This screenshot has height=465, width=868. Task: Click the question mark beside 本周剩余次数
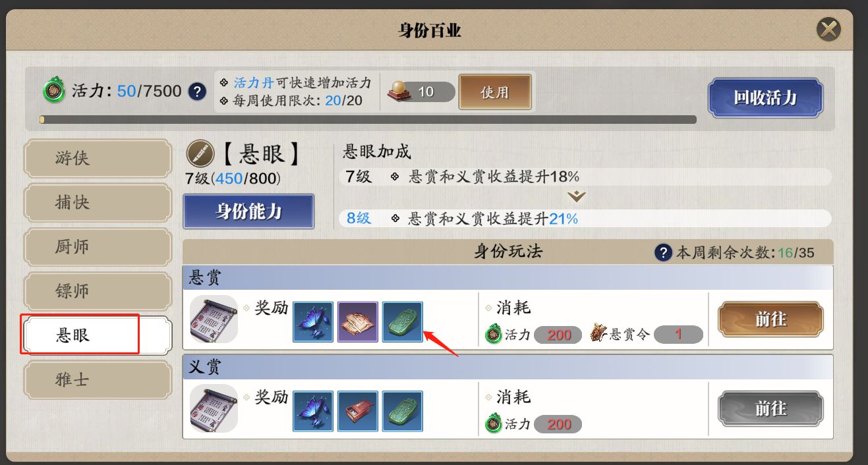(664, 252)
